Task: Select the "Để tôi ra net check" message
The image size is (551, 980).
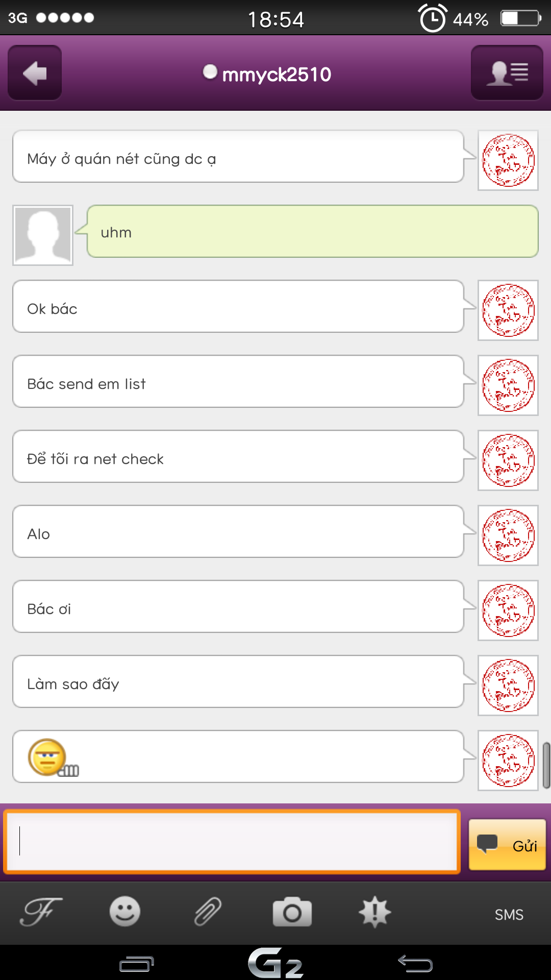Action: tap(238, 457)
